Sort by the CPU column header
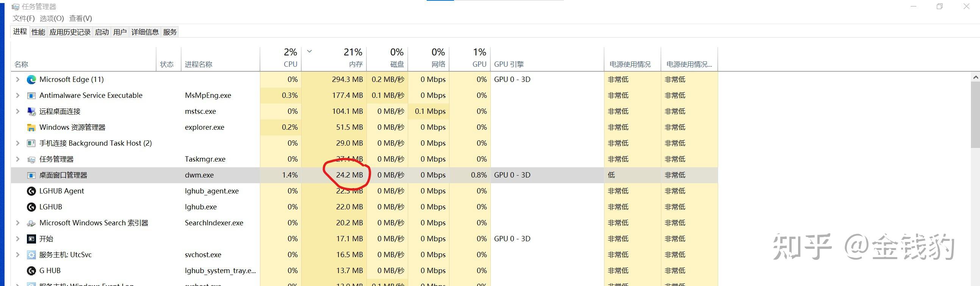Image resolution: width=980 pixels, height=286 pixels. tap(281, 59)
